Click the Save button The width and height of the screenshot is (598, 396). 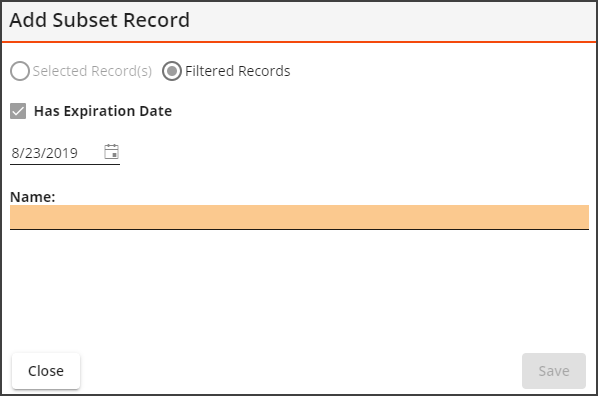tap(554, 371)
